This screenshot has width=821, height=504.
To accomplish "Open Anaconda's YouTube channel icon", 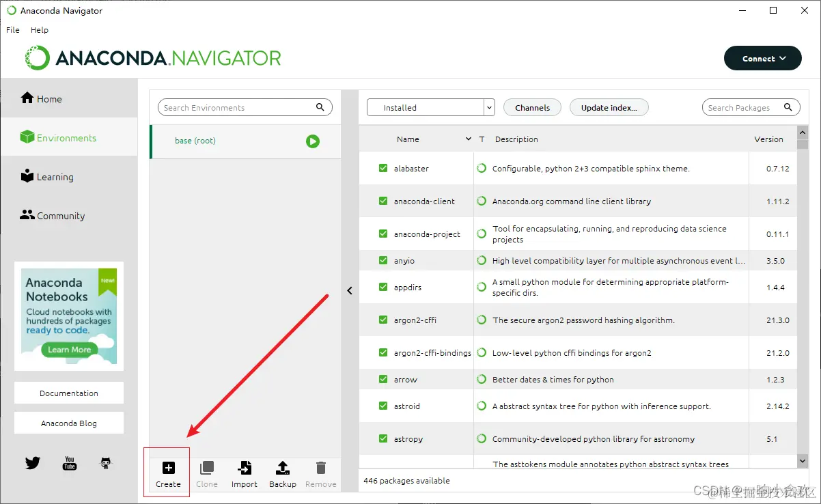I will (70, 463).
